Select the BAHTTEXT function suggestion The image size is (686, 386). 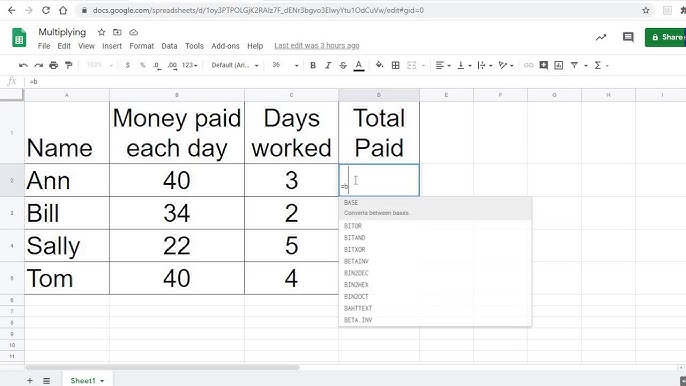click(x=435, y=309)
